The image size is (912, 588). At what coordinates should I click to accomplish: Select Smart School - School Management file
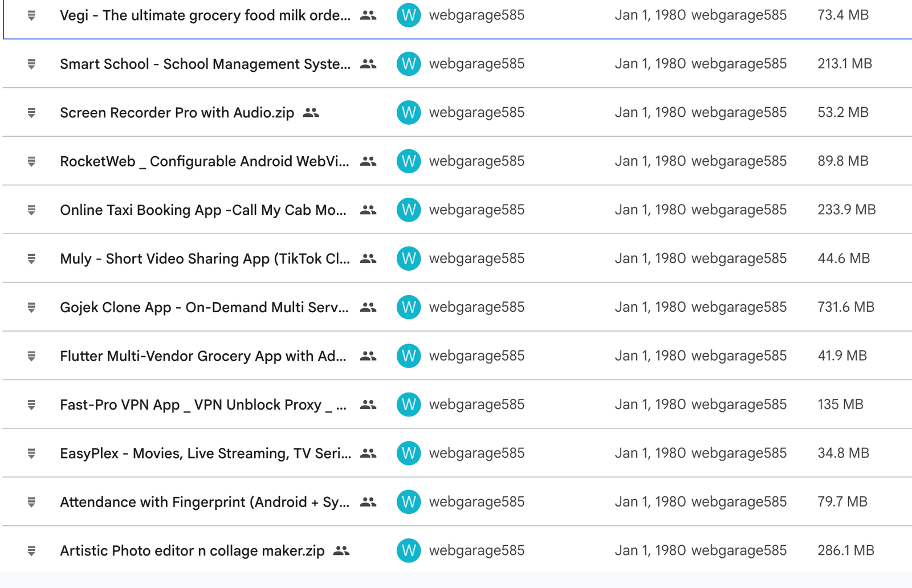click(x=205, y=64)
